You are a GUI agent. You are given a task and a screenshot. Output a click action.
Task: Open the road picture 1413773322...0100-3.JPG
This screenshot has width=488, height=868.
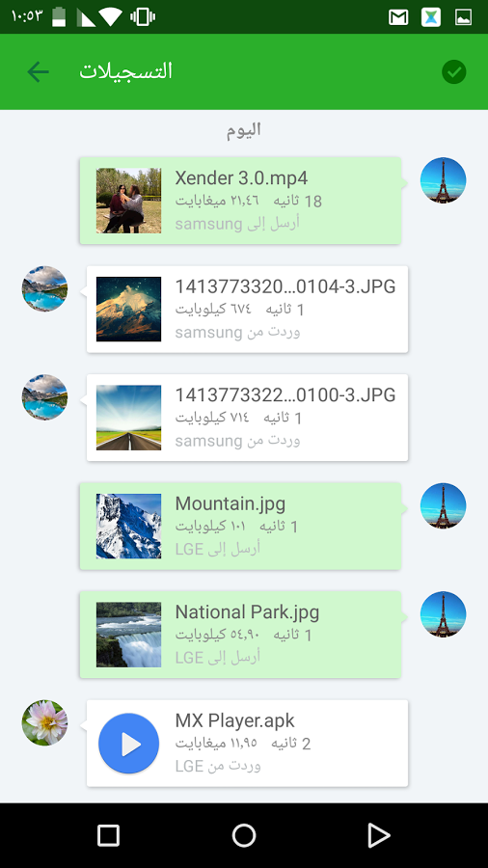click(x=128, y=418)
